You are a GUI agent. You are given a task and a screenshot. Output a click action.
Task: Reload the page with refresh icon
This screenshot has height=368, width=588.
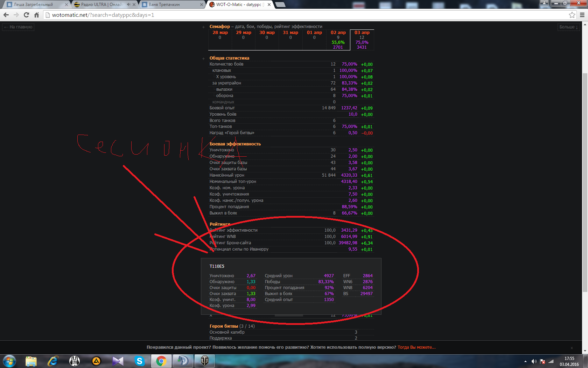point(26,15)
